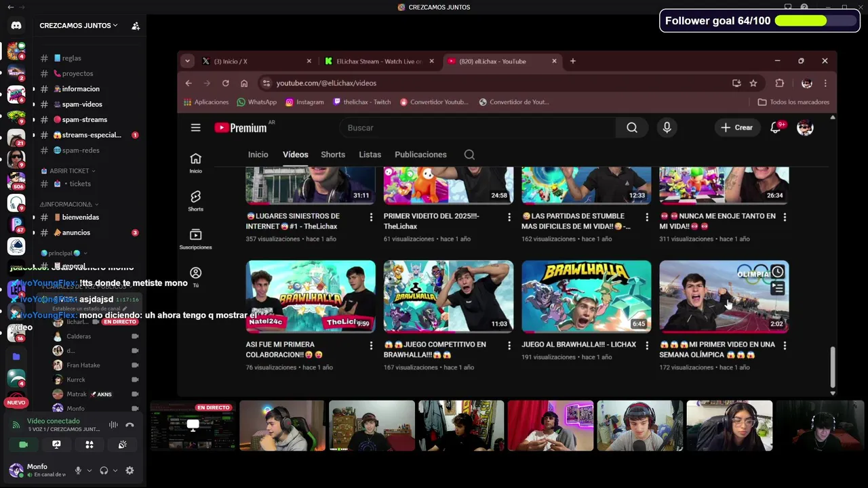The height and width of the screenshot is (488, 868).
Task: Open the soundboard button
Action: tap(122, 445)
